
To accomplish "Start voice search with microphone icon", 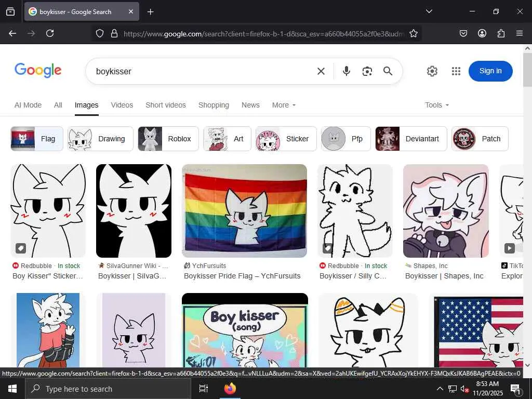I will [347, 71].
